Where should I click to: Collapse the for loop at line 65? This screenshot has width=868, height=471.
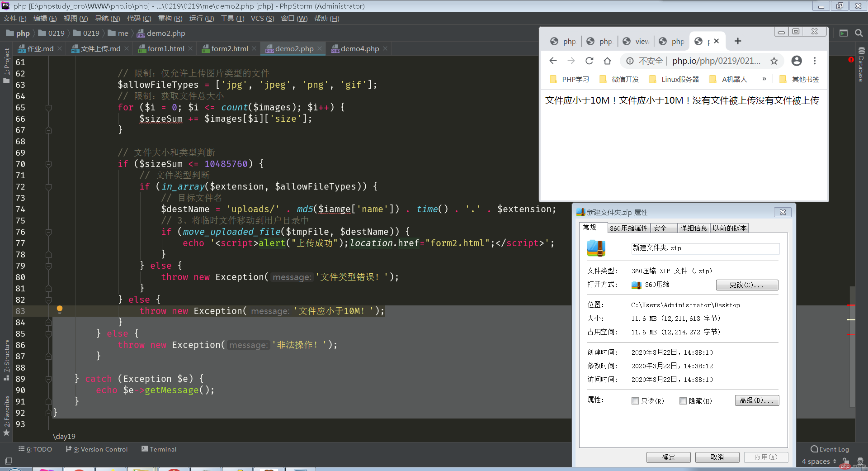click(x=48, y=108)
